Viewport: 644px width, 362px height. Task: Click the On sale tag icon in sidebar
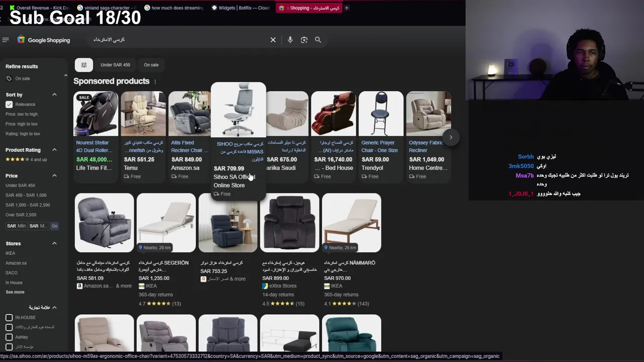9,78
